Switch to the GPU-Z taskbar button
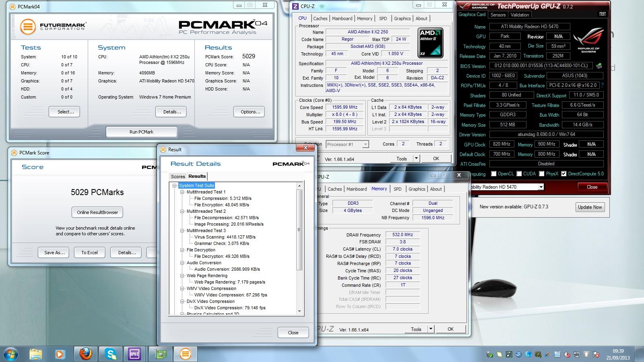 pyautogui.click(x=160, y=354)
